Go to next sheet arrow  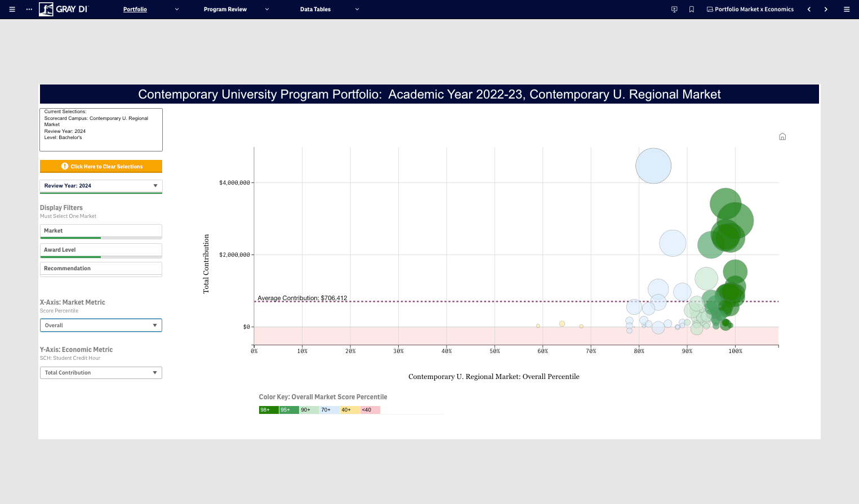(826, 10)
